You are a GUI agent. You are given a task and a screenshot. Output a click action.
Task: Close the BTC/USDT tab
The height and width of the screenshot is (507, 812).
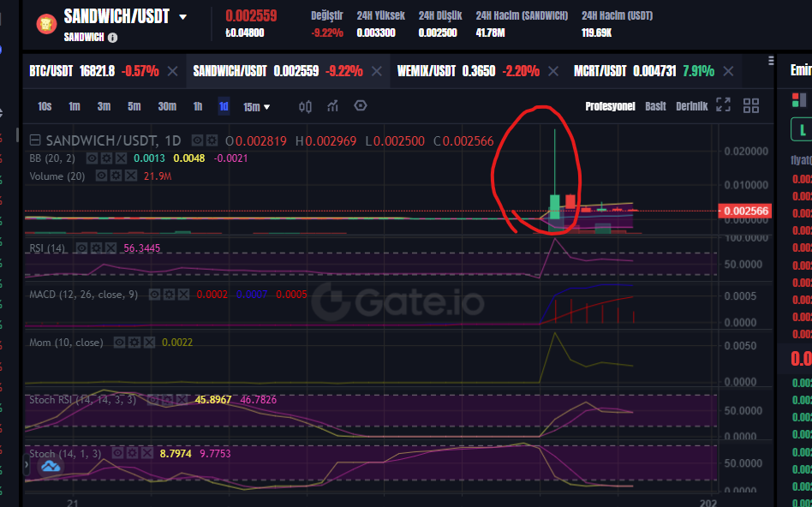[172, 71]
